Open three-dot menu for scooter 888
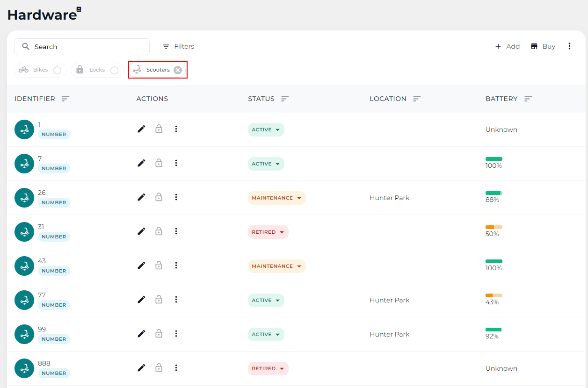The height and width of the screenshot is (388, 588). 176,368
